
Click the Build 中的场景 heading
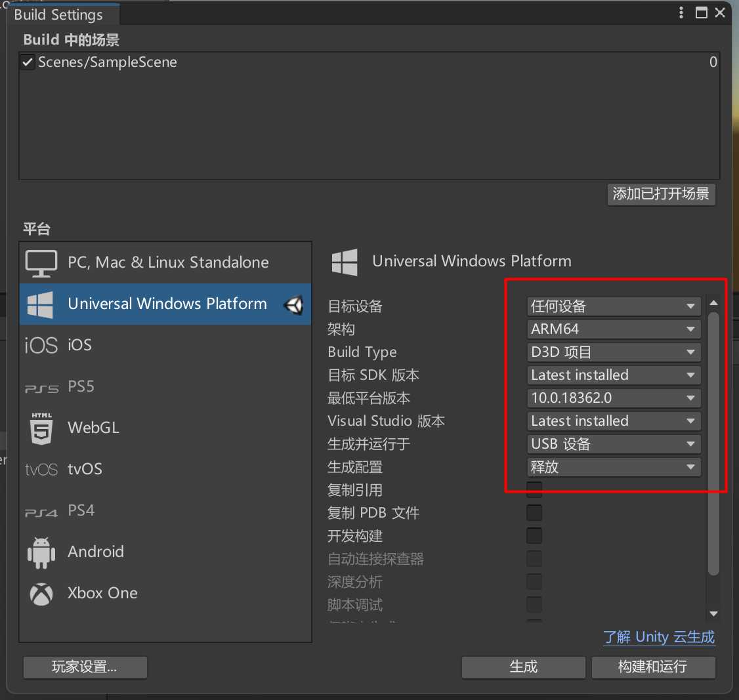[x=72, y=40]
